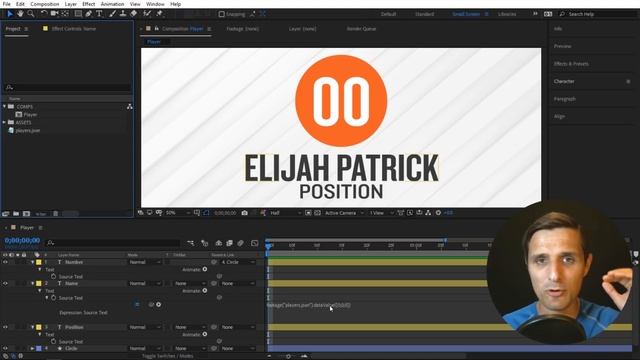Expand the ASSETS folder in Project panel
640x360 pixels.
(x=4, y=122)
